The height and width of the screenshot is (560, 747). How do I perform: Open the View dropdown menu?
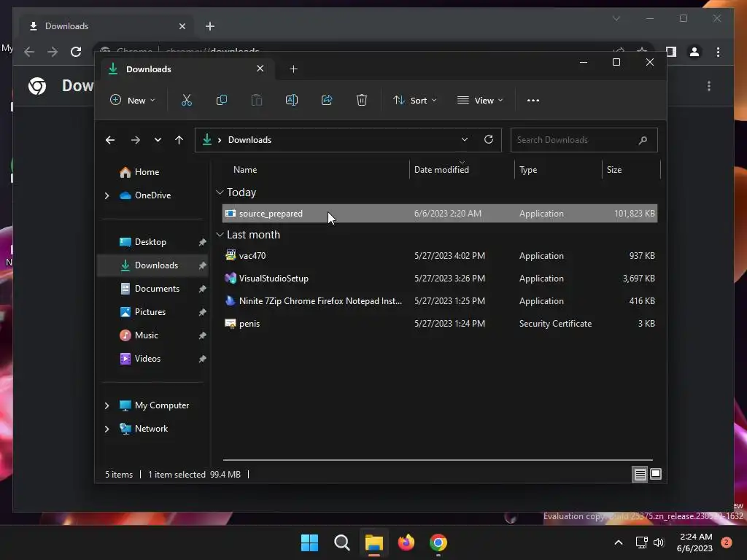click(480, 101)
